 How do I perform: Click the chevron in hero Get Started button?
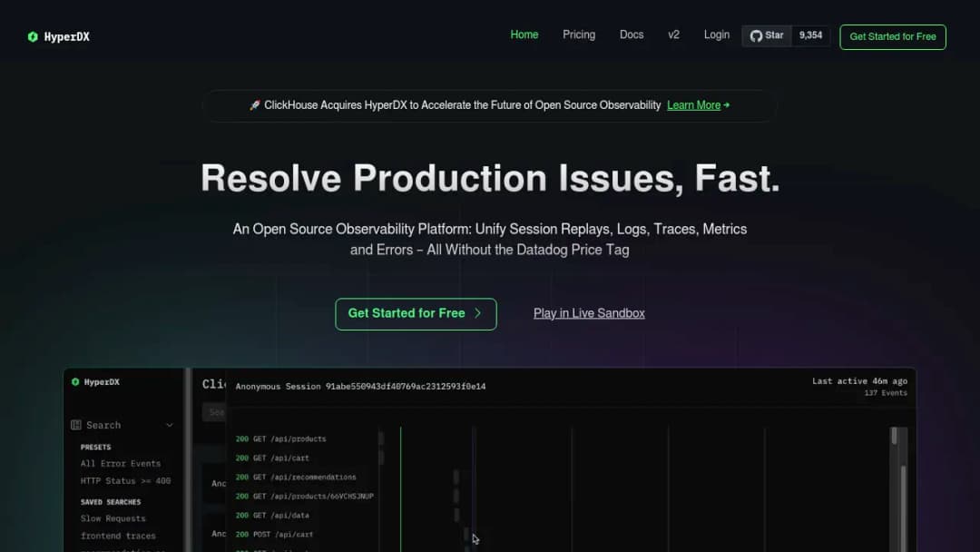click(x=477, y=313)
